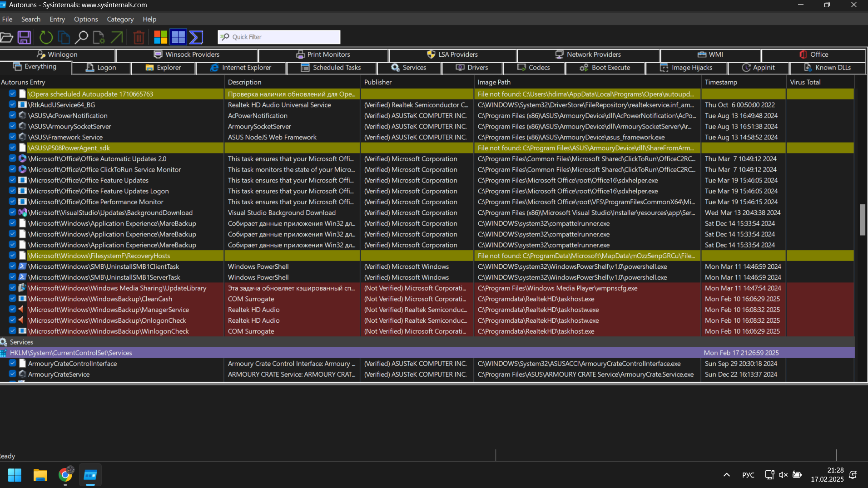Open File Explorer from taskbar
The width and height of the screenshot is (868, 488).
(x=40, y=475)
